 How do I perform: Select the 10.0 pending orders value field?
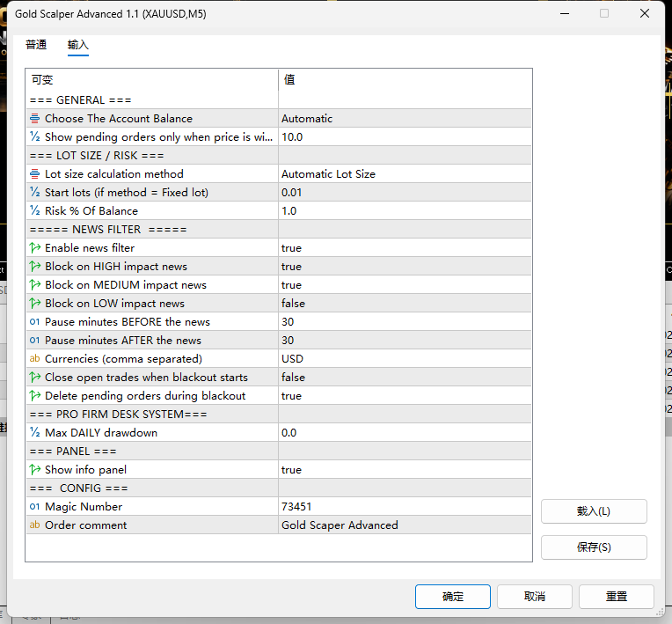[x=405, y=136]
